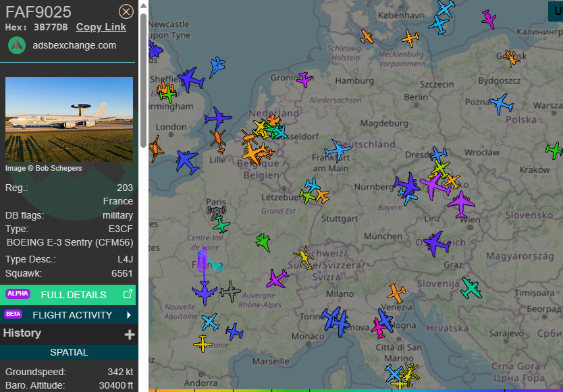Screen dimensions: 563x392
Task: Select the green aircraft below Paris
Action: click(221, 225)
